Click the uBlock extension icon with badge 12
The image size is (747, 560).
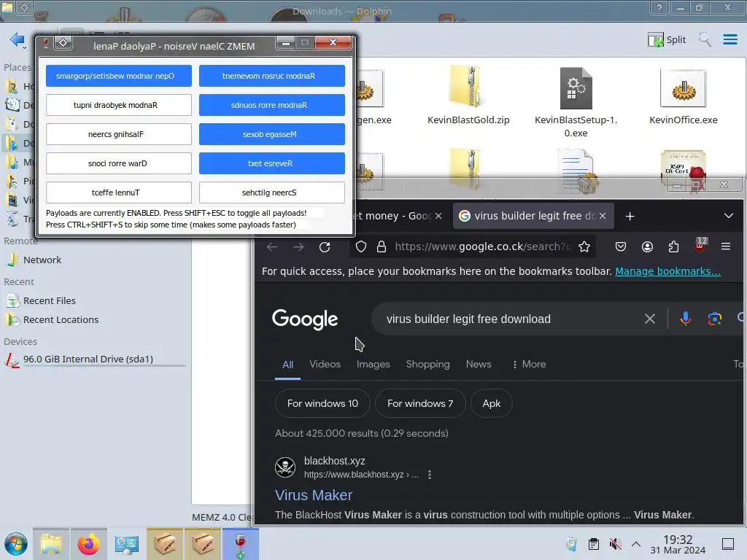tap(700, 245)
